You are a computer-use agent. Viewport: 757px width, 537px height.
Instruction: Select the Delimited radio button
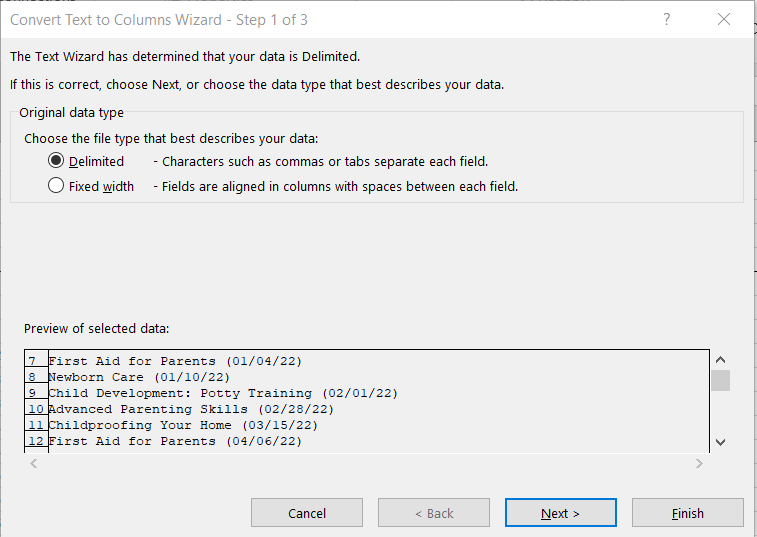pos(56,160)
